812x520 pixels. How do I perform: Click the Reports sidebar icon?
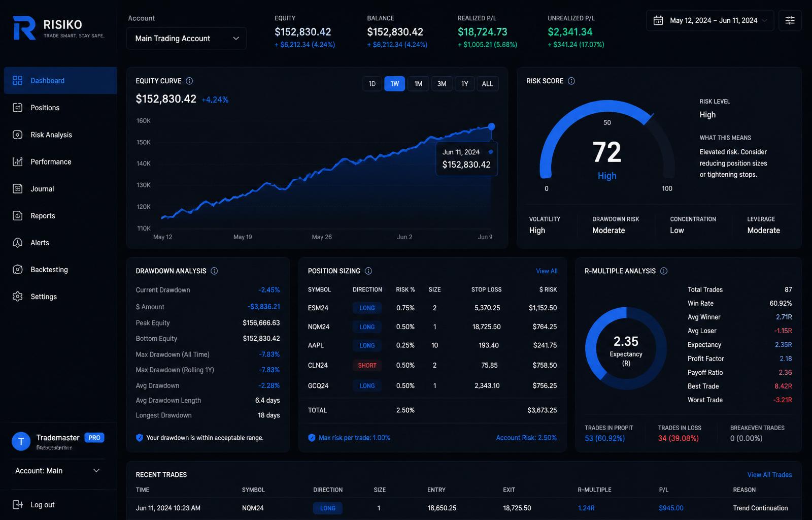click(x=18, y=215)
